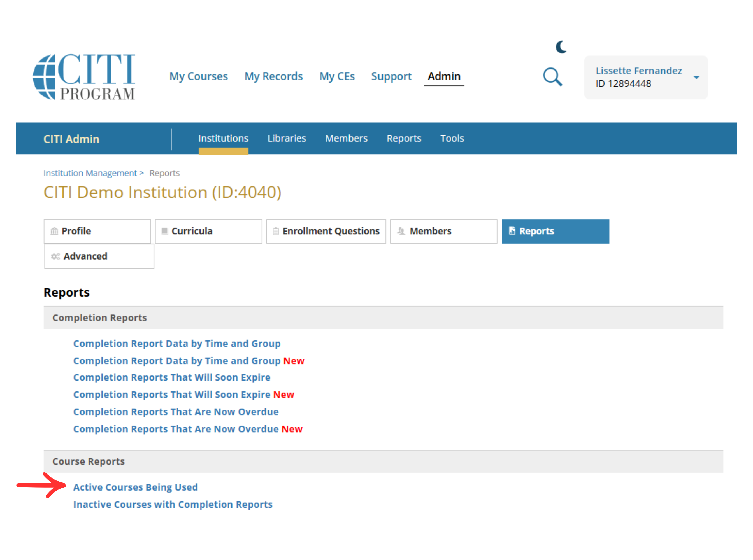
Task: Open My CEs page
Action: click(x=337, y=76)
